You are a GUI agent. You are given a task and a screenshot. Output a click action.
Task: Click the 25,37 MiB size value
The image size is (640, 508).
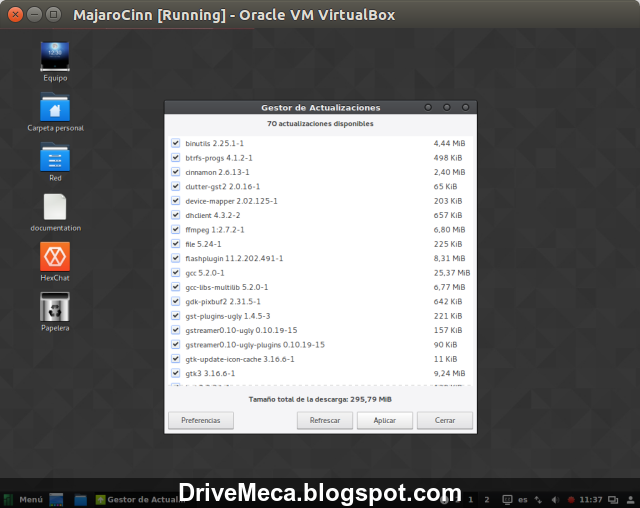[x=452, y=273]
